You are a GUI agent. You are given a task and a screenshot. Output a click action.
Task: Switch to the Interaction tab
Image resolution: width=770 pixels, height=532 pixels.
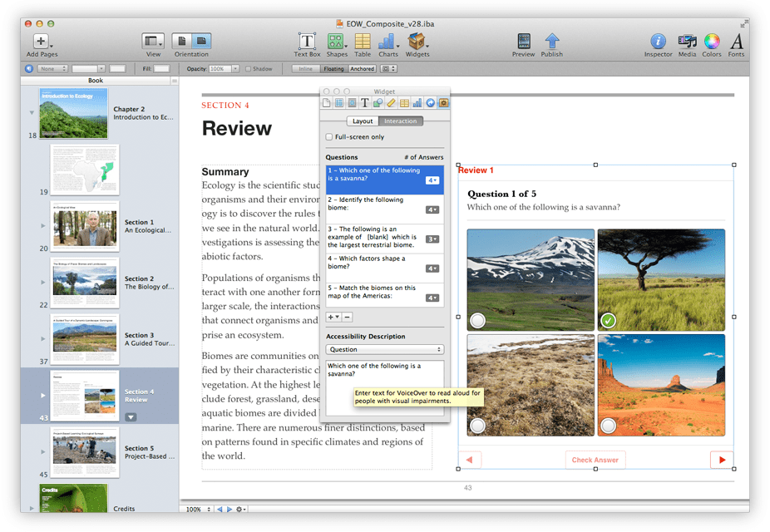(x=400, y=121)
